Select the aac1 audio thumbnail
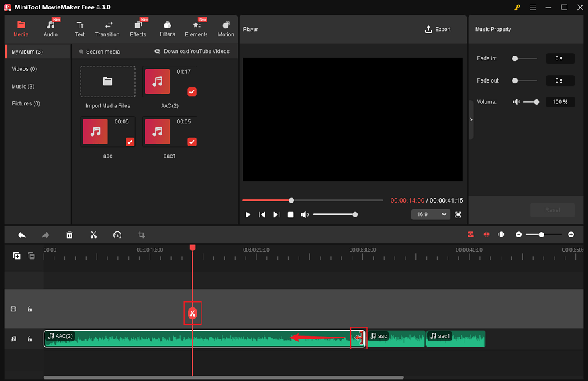The height and width of the screenshot is (381, 588). pos(158,131)
